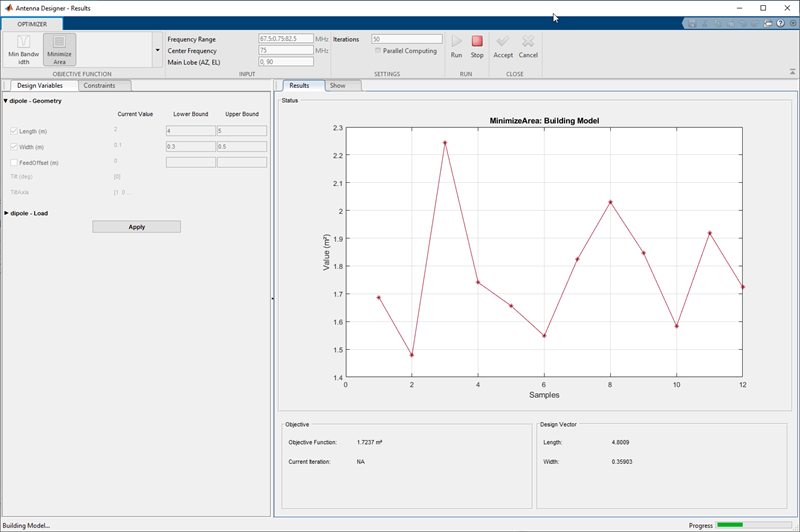This screenshot has height=532, width=800.
Task: Click the Design Vector Width value 0.35903
Action: [622, 462]
